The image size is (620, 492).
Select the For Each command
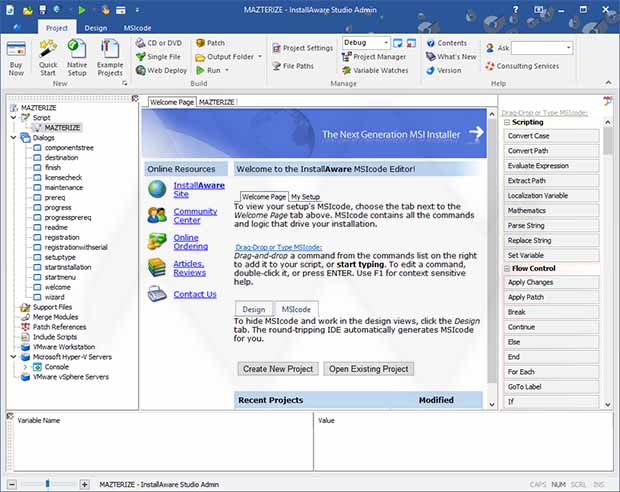click(x=551, y=372)
